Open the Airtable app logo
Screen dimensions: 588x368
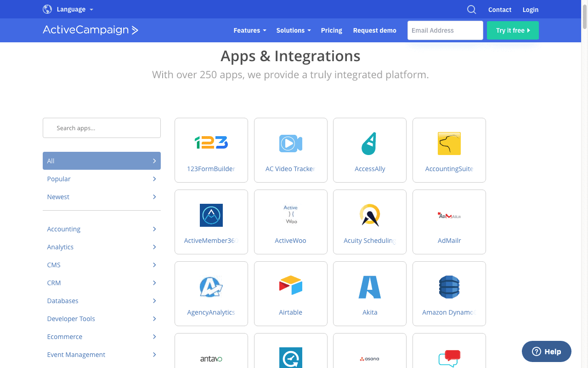click(x=291, y=285)
